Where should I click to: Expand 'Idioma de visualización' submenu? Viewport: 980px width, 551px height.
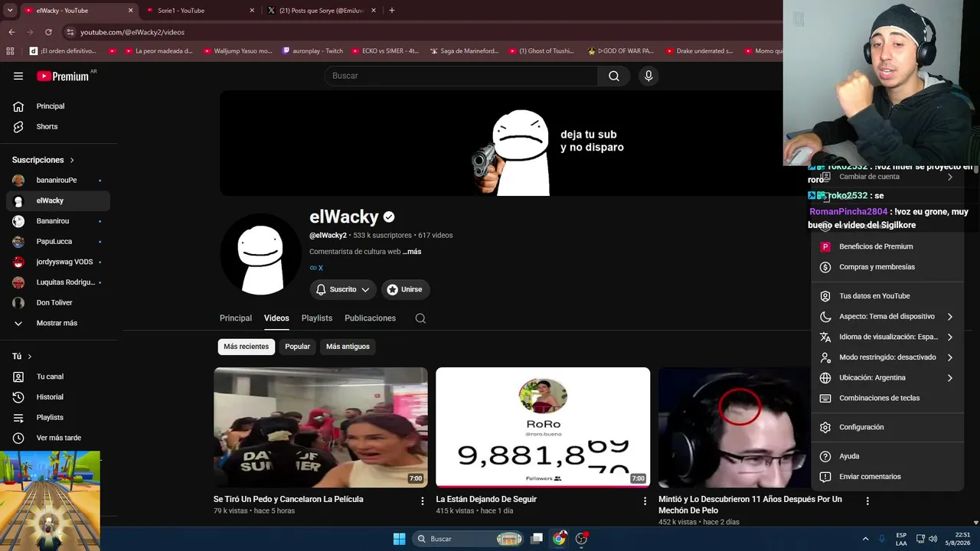click(x=888, y=337)
